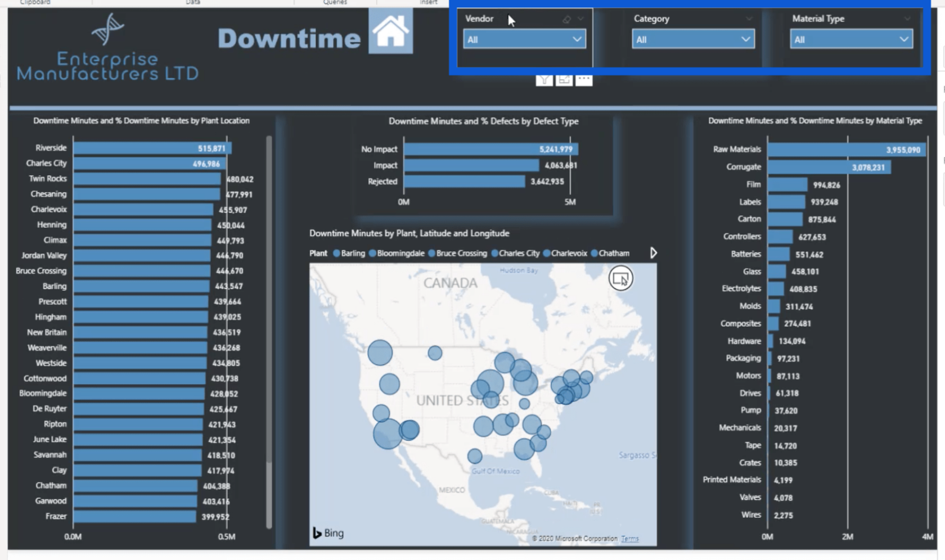This screenshot has width=945, height=560.
Task: Select the Bloomingdale legend item
Action: point(397,253)
